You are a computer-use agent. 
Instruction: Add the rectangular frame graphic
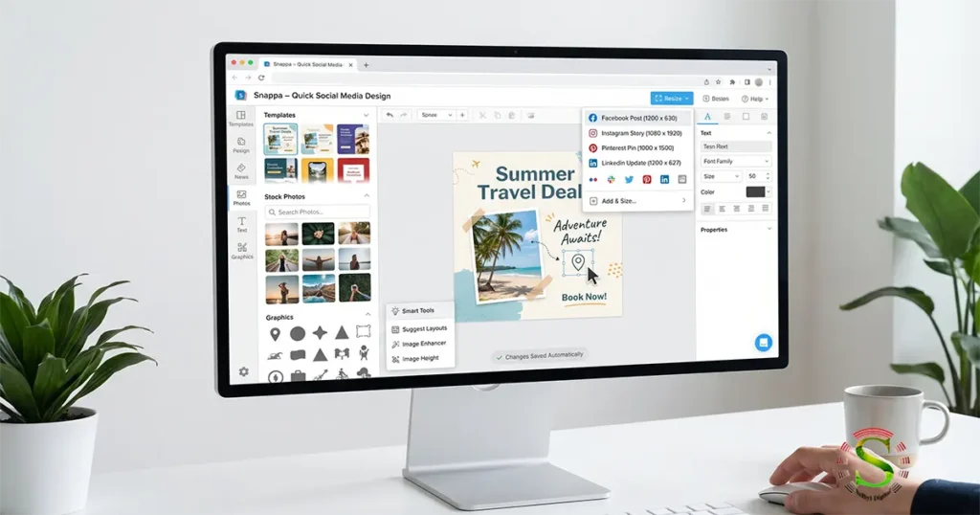point(363,331)
